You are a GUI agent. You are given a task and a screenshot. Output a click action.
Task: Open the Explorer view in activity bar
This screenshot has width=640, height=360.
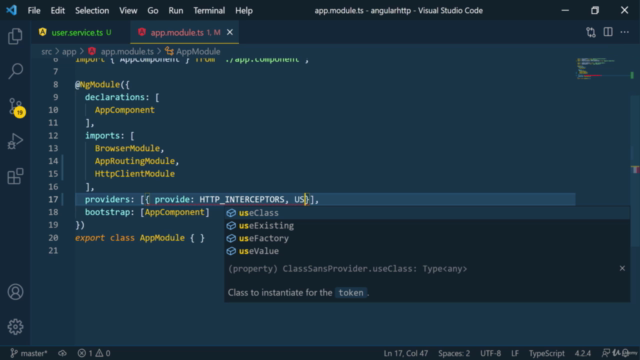[x=15, y=36]
